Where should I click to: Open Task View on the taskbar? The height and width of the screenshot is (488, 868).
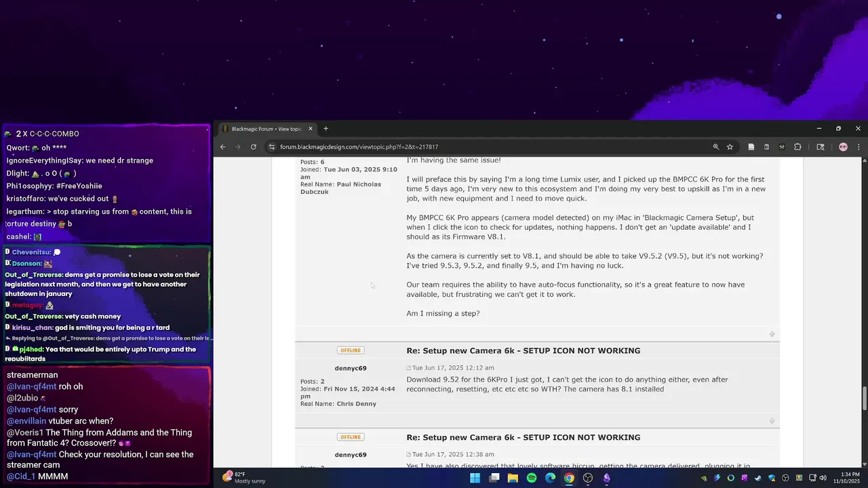(x=494, y=478)
